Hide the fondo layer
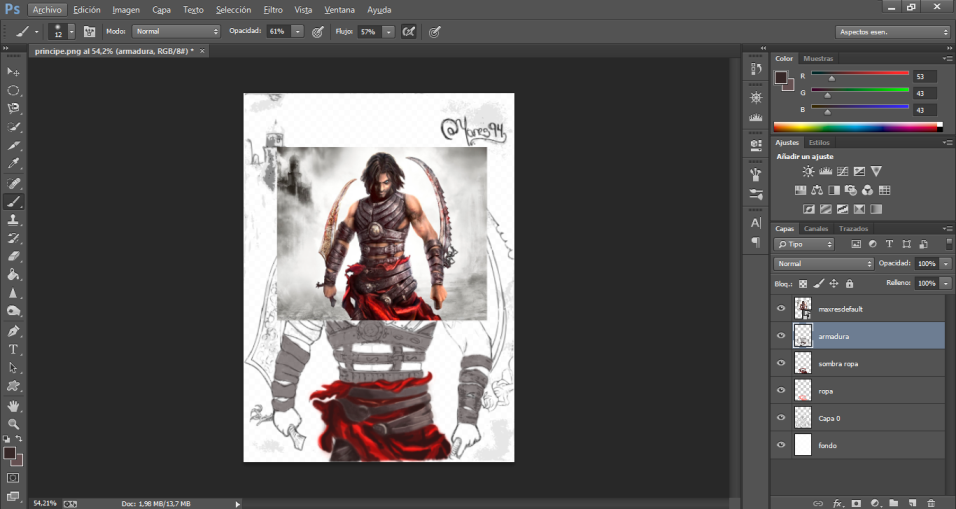Viewport: 956px width, 509px height. [x=781, y=445]
